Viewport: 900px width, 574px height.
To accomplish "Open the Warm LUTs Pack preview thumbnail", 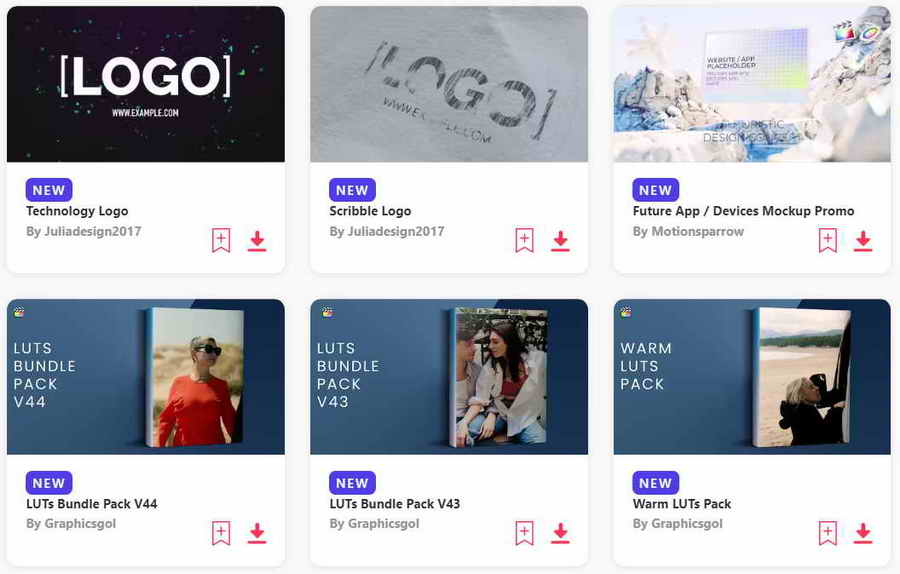I will [752, 377].
